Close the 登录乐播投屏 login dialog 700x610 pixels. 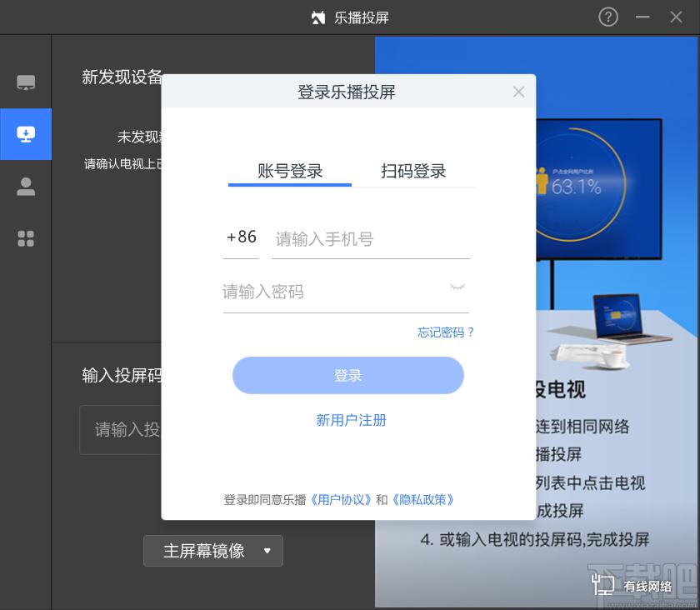pos(518,92)
